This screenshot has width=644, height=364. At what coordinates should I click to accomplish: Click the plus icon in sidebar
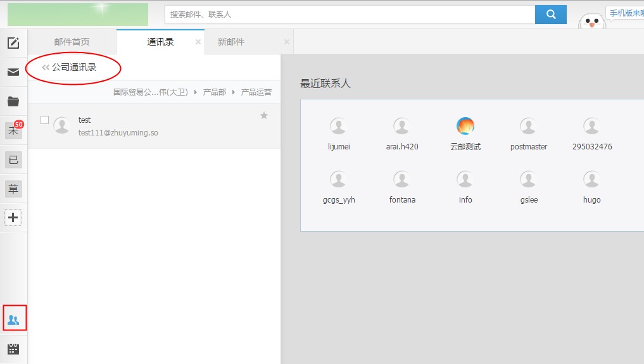click(13, 218)
